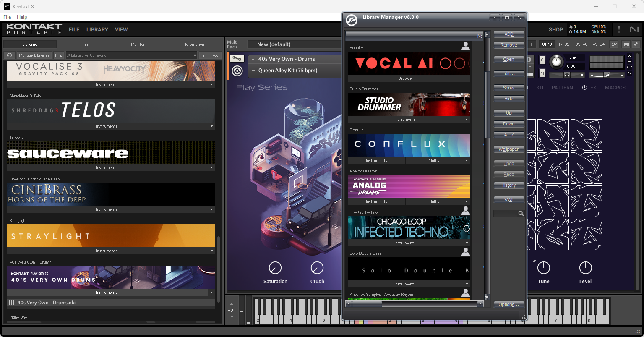The height and width of the screenshot is (337, 644).
Task: Open the LIBRARY menu in header
Action: 97,30
